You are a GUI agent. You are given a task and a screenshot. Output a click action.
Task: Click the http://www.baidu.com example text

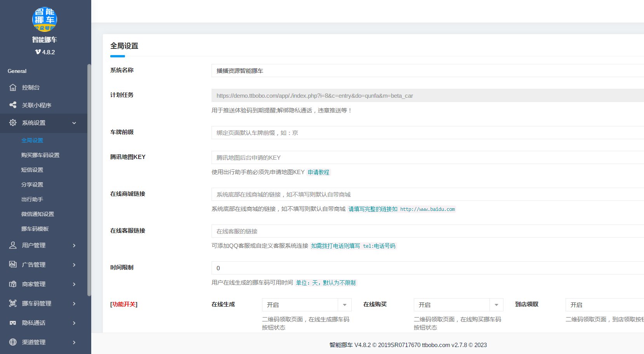pyautogui.click(x=427, y=209)
